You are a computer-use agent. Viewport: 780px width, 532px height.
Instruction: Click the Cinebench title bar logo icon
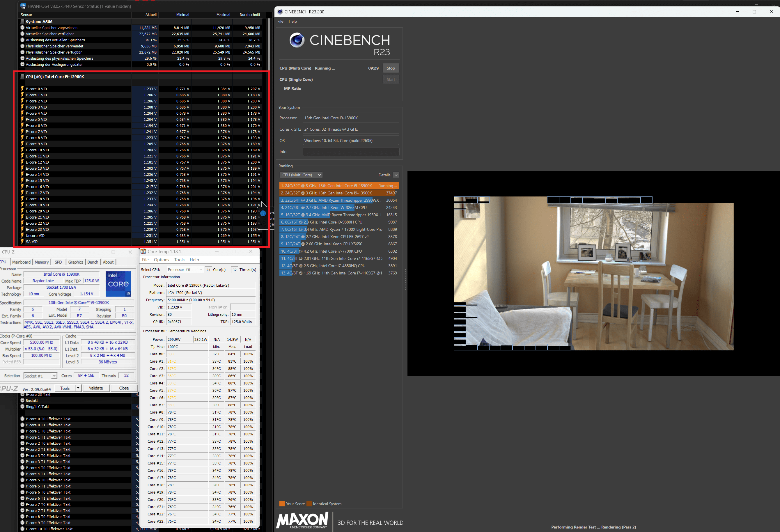(280, 12)
